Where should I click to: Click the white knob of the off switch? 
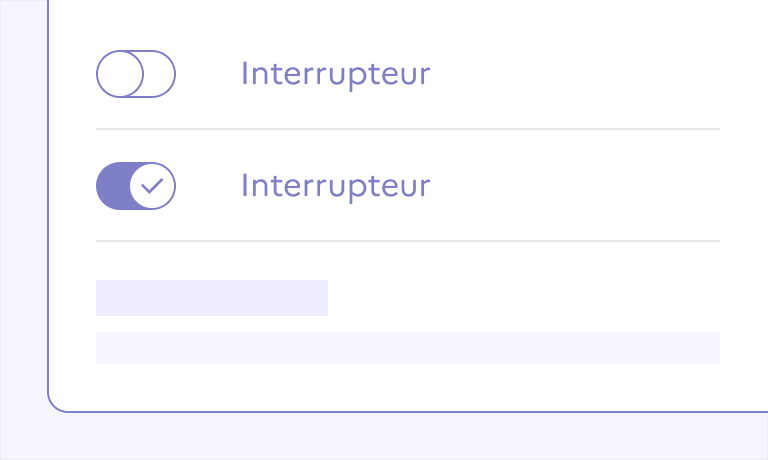(x=120, y=74)
